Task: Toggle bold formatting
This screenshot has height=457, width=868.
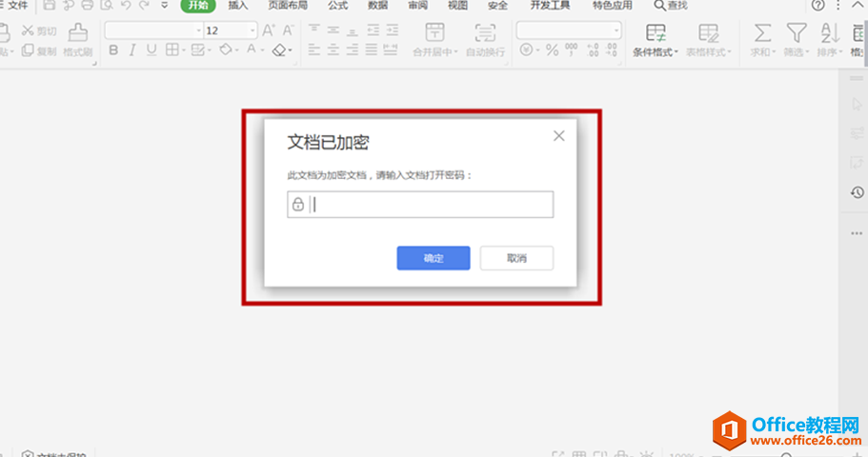Action: (113, 50)
